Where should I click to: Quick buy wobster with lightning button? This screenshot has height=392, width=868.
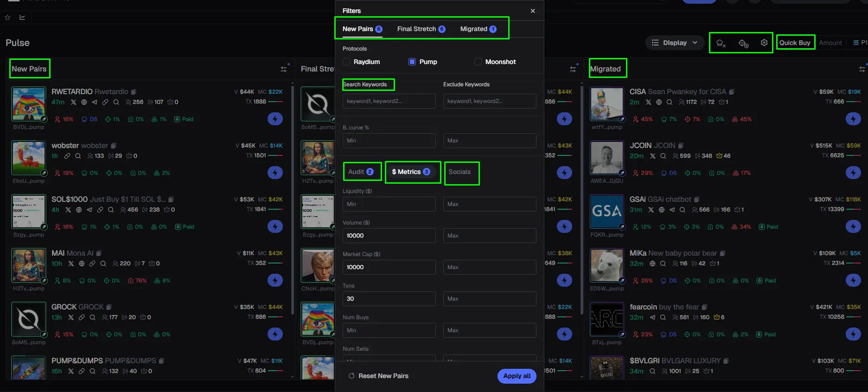coord(275,173)
